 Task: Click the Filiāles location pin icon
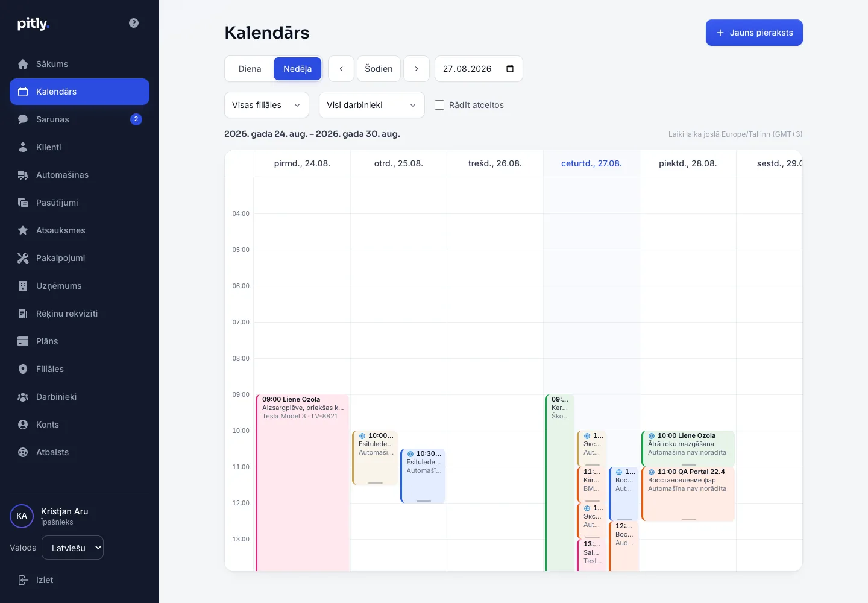[x=23, y=369]
